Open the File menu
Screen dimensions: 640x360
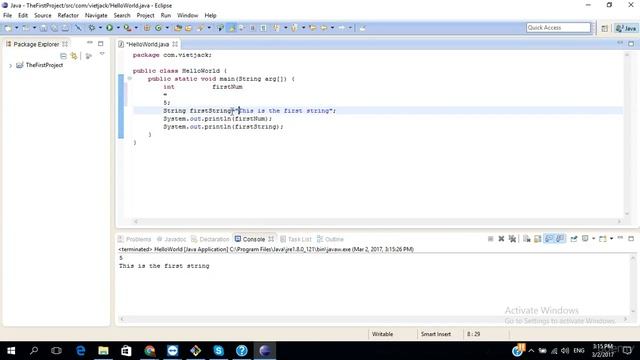click(7, 15)
